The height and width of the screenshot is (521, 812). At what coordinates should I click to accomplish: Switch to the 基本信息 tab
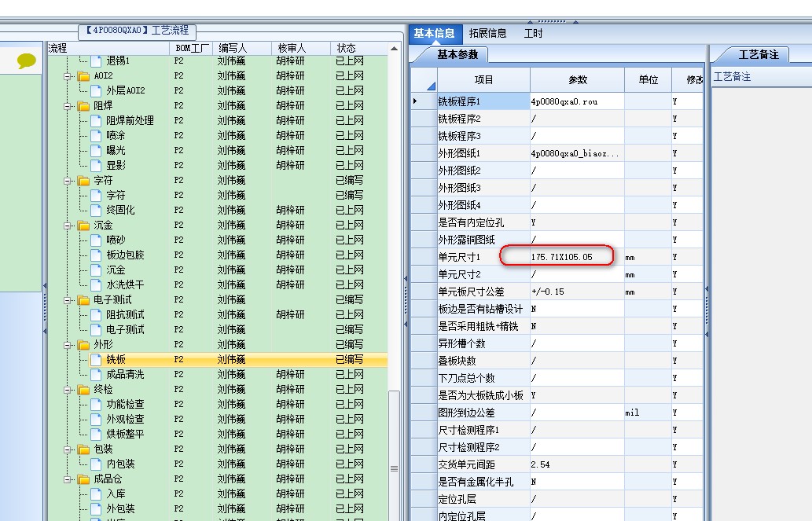[x=435, y=34]
